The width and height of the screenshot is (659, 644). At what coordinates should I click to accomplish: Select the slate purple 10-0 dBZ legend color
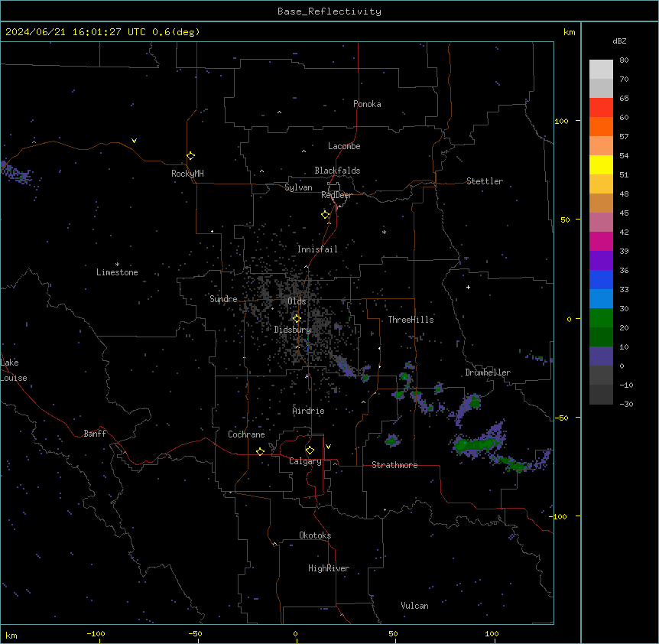pos(601,356)
